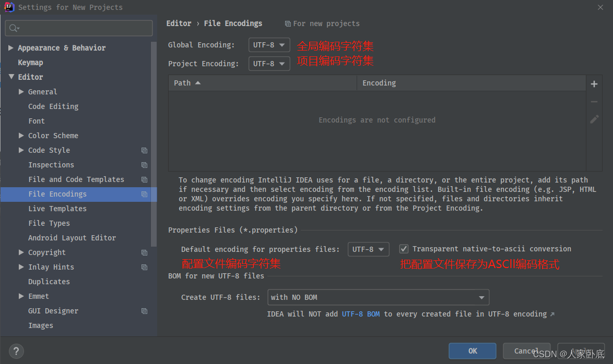Click the project icon next to Inlay Hints
The image size is (613, 364).
[x=144, y=267]
